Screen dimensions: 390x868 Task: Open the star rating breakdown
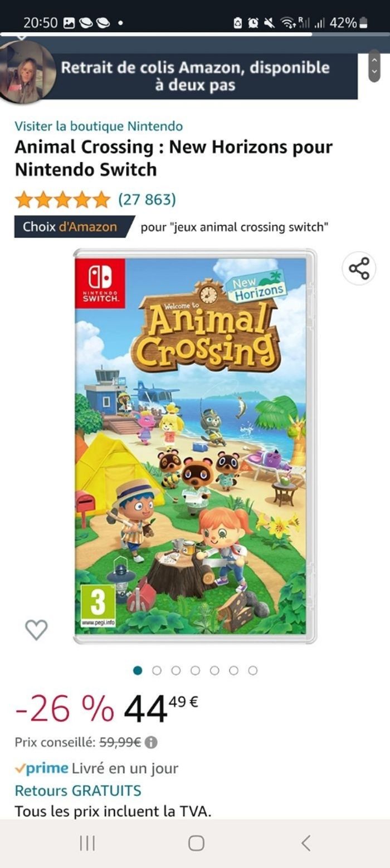click(x=62, y=199)
